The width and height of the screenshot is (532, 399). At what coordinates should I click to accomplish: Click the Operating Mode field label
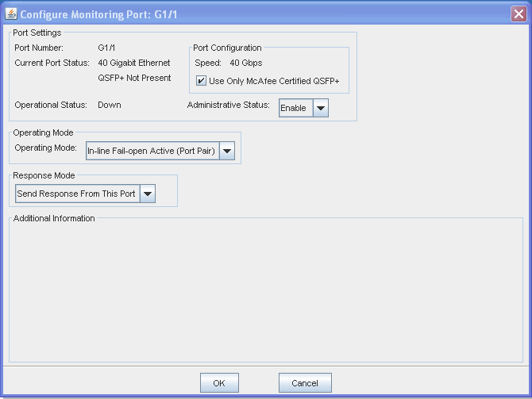point(45,148)
